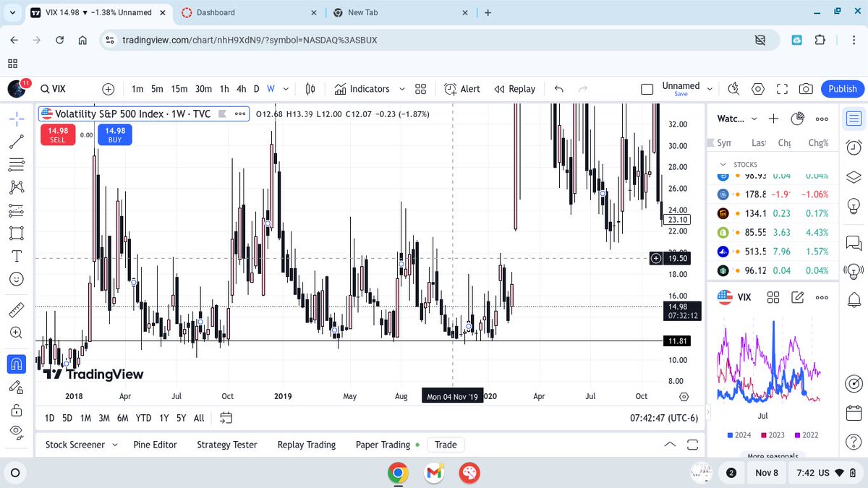Open candlestick chart type selector
This screenshot has height=488, width=868.
[310, 89]
